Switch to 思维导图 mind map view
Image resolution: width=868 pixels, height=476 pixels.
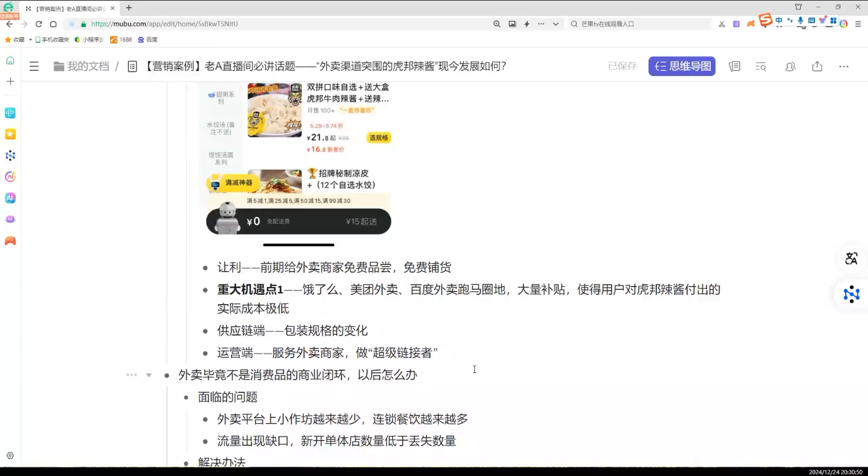coord(682,66)
